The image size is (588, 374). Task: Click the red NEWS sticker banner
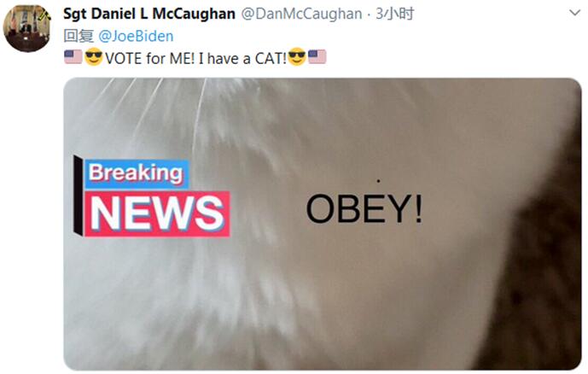[x=157, y=214]
